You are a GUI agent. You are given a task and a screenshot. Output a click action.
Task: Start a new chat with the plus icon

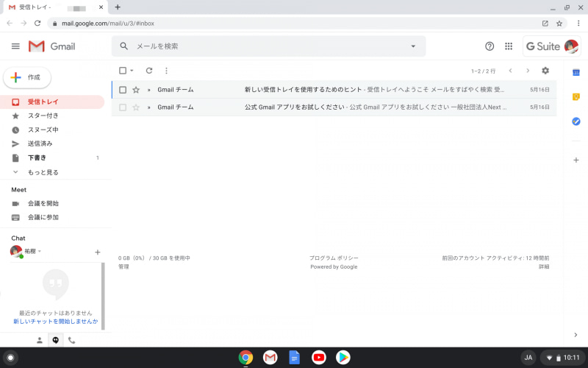point(98,252)
